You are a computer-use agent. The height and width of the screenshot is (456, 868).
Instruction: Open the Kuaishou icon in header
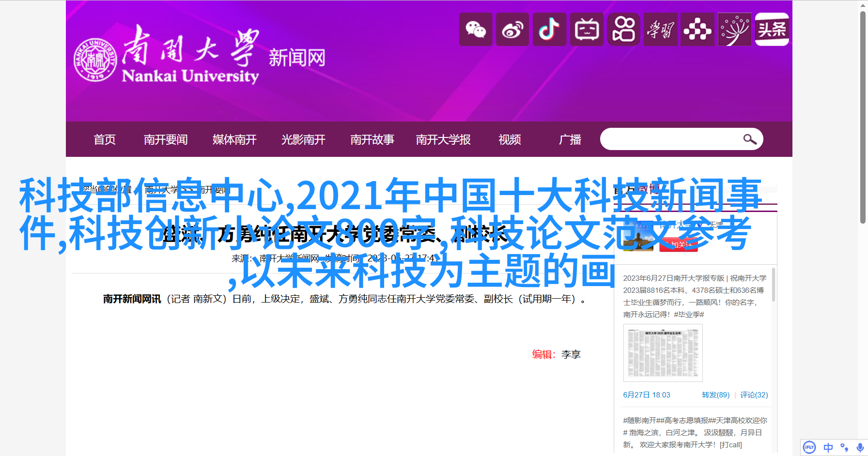[x=624, y=30]
